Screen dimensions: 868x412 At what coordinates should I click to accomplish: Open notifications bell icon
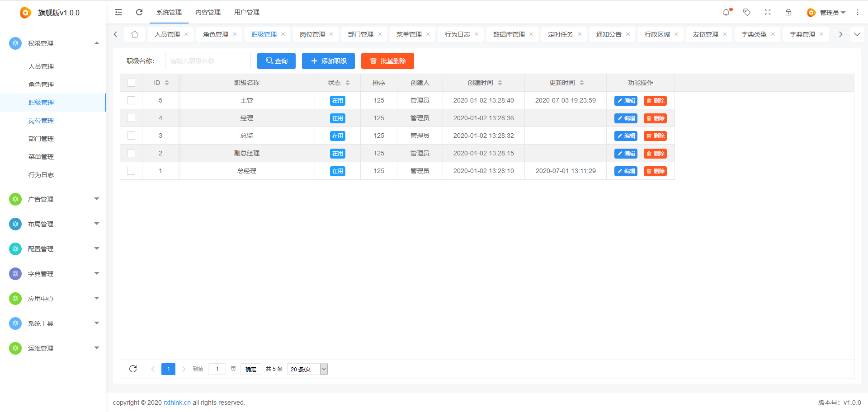coord(726,12)
